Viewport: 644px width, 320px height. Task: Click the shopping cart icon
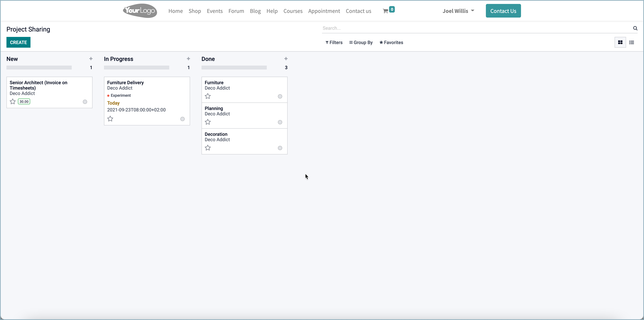tap(386, 11)
